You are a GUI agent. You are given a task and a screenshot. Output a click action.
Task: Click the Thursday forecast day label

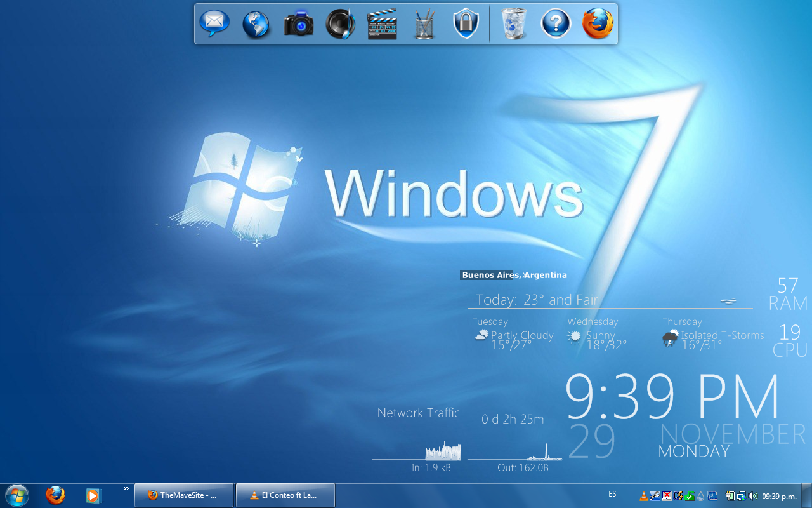682,321
